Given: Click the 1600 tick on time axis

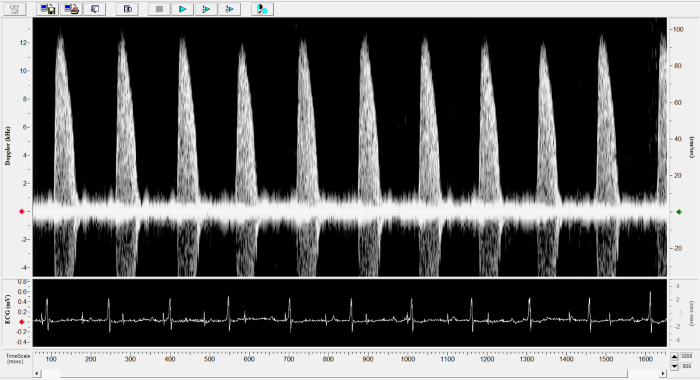Looking at the screenshot, I should coord(646,359).
